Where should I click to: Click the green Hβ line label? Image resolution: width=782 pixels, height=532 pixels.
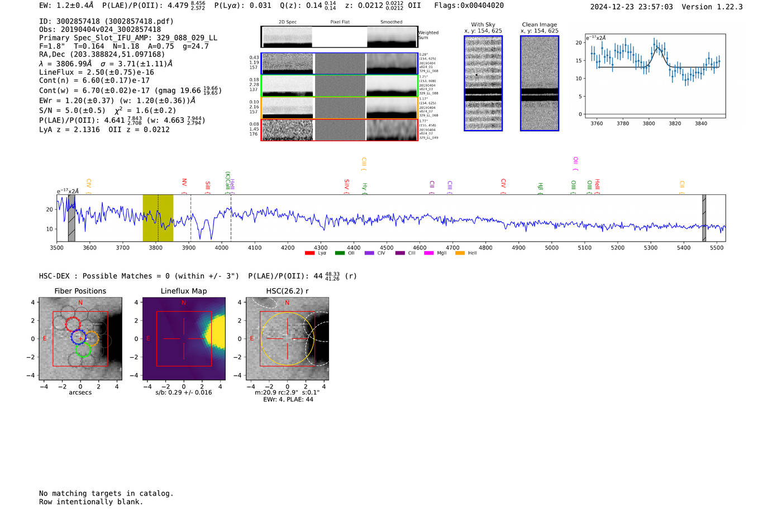tap(540, 188)
